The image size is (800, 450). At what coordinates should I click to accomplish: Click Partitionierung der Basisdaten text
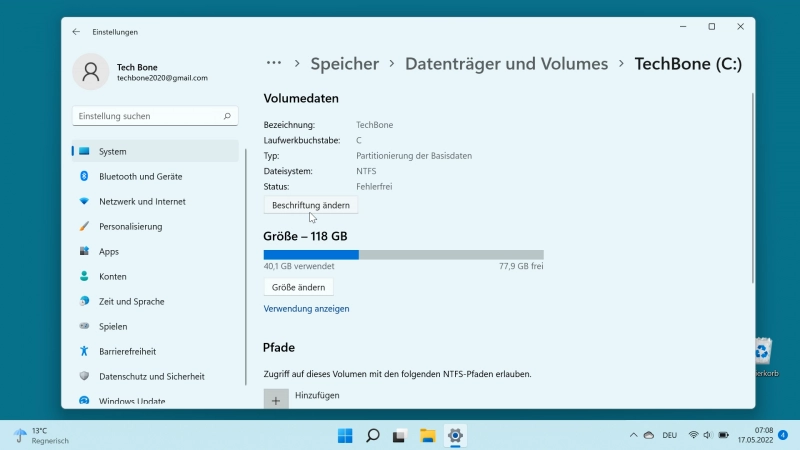pyautogui.click(x=414, y=156)
